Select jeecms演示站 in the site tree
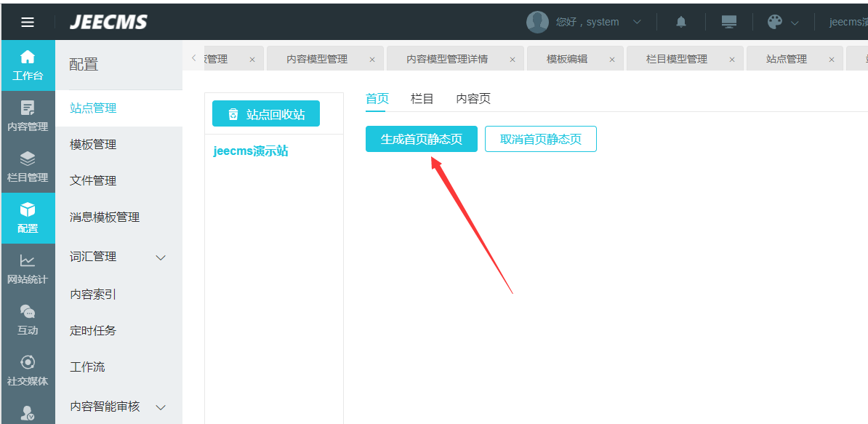Image resolution: width=868 pixels, height=424 pixels. tap(250, 151)
